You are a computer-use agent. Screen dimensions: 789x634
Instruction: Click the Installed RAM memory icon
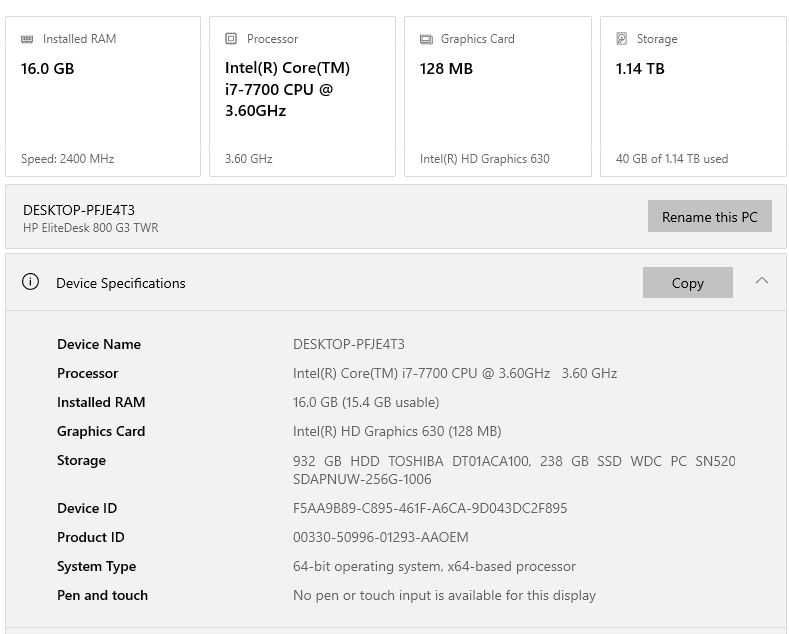[x=27, y=39]
